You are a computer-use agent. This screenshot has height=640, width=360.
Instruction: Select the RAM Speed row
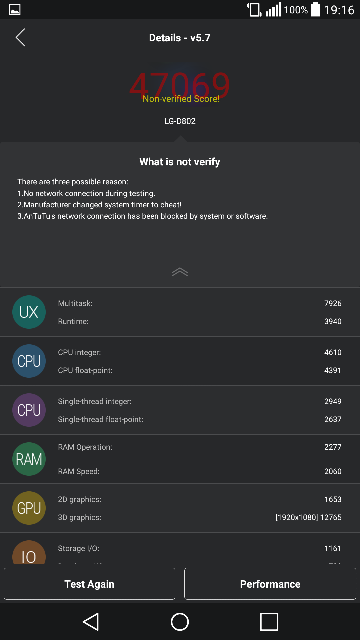tap(200, 471)
